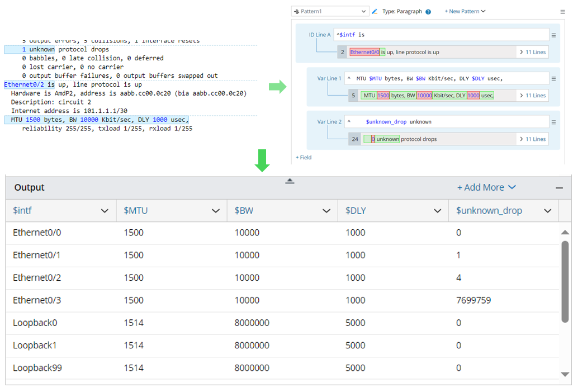Click the collapse triangle above the Output panel
573x392 pixels.
click(290, 181)
